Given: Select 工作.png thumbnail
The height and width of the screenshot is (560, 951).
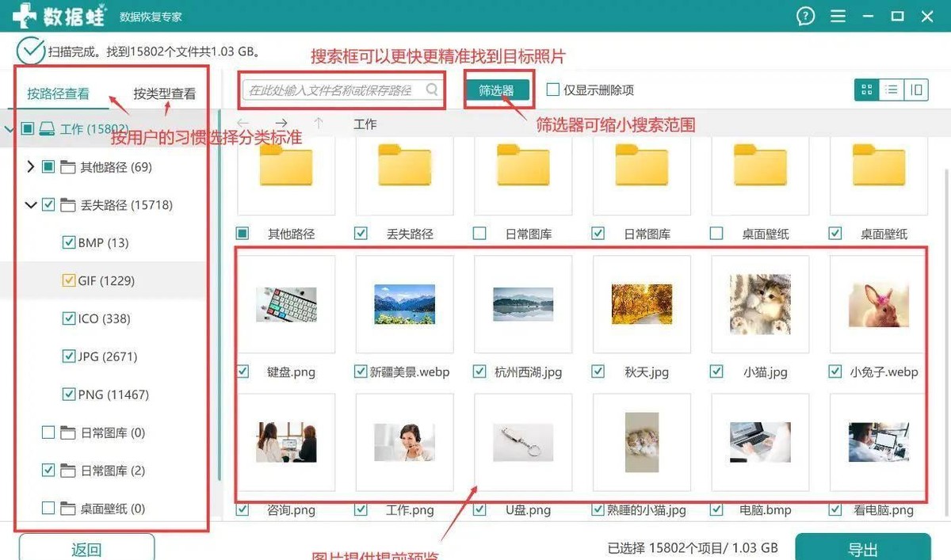Looking at the screenshot, I should [x=404, y=442].
